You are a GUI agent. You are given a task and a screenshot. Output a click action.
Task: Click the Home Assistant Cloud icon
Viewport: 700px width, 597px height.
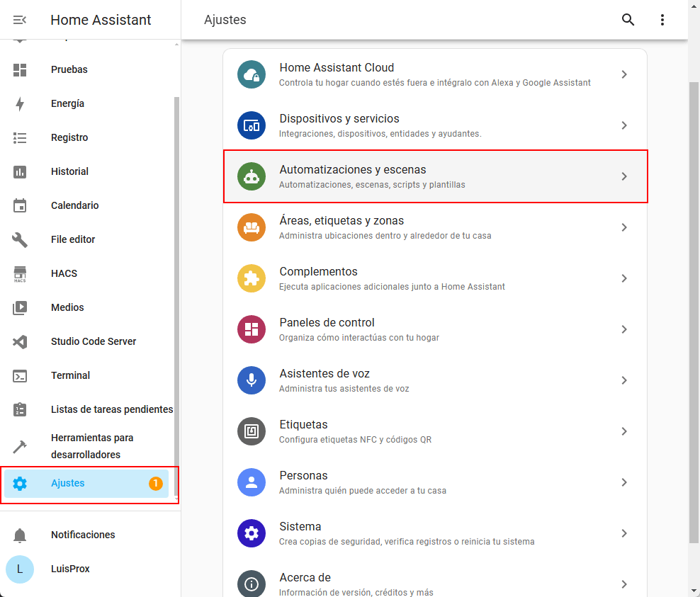251,74
